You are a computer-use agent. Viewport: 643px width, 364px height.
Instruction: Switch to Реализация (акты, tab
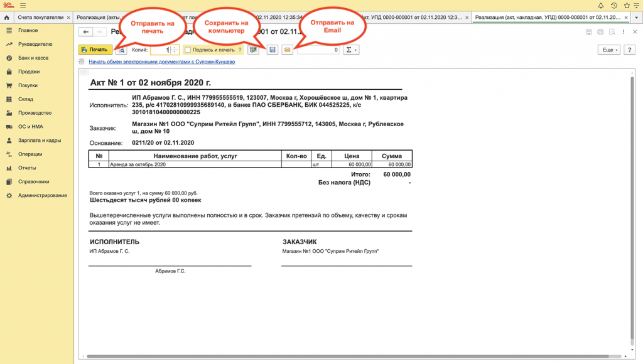(x=99, y=17)
